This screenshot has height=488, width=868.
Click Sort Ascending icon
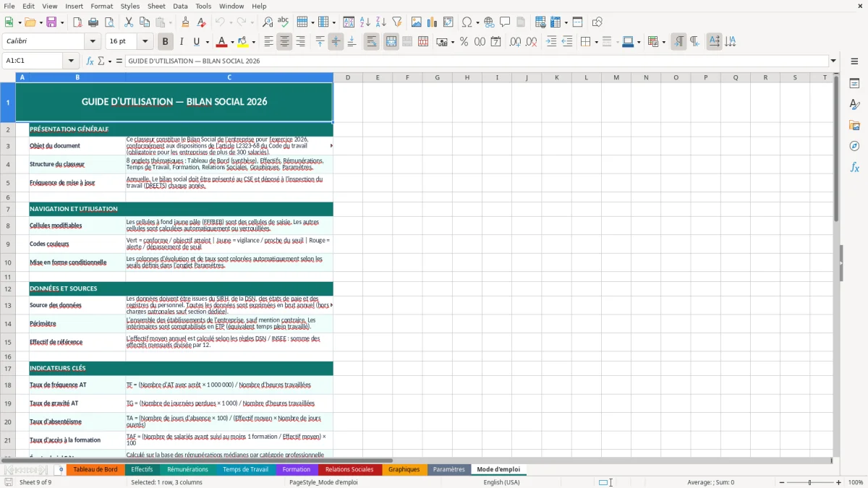[365, 22]
